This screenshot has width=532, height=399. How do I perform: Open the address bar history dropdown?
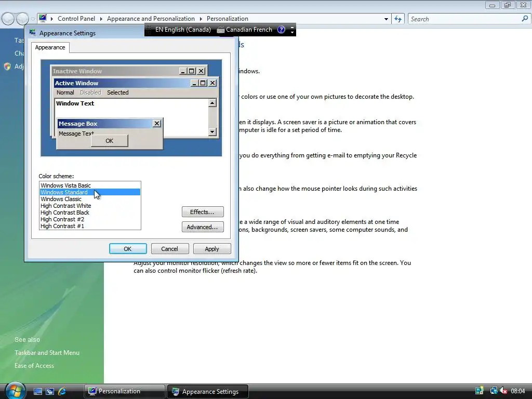(386, 19)
